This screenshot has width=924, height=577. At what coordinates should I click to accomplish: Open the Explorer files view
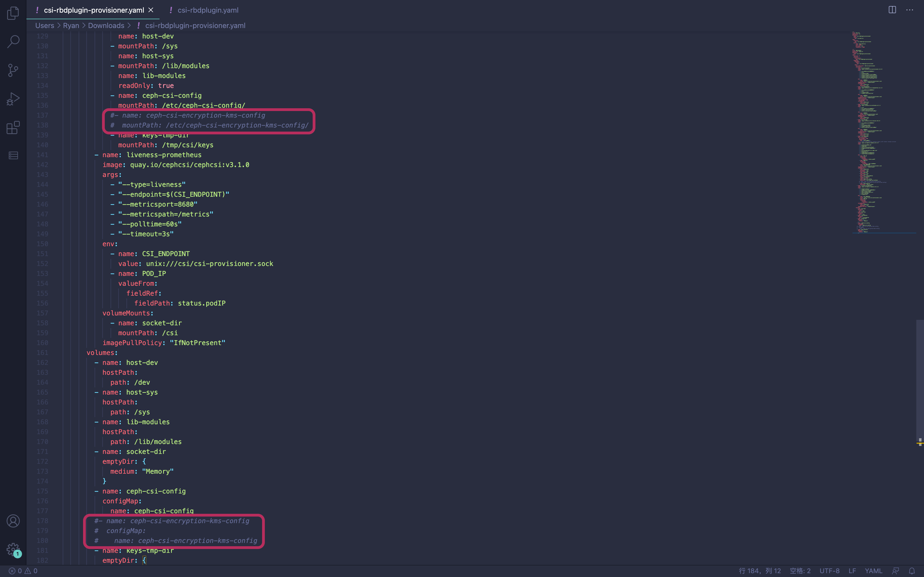[x=13, y=13]
